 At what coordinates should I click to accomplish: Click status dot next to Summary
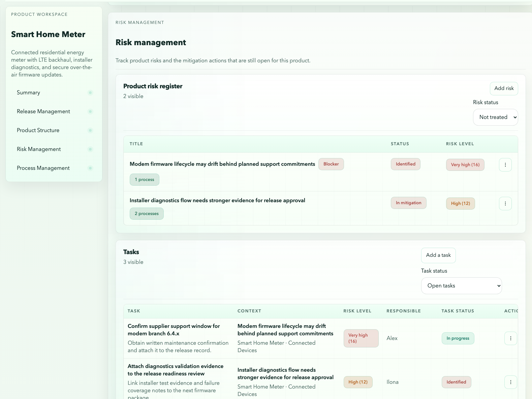(x=90, y=93)
